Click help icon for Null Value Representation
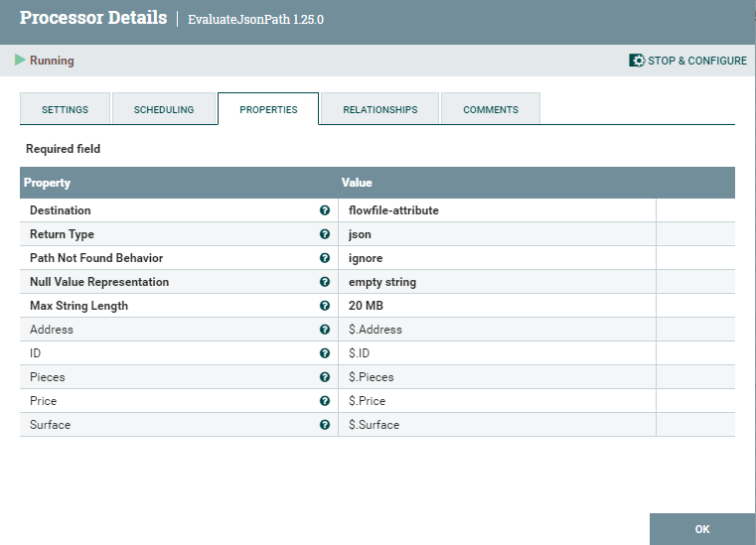The height and width of the screenshot is (545, 756). click(325, 282)
